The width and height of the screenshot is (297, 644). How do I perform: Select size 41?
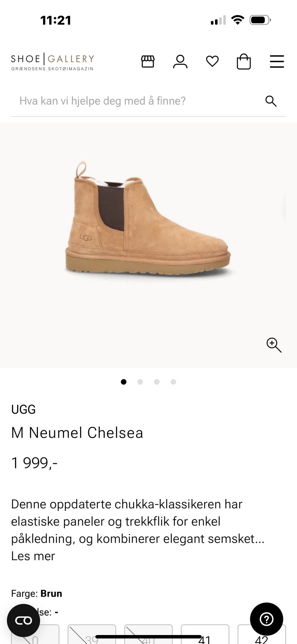pyautogui.click(x=205, y=634)
